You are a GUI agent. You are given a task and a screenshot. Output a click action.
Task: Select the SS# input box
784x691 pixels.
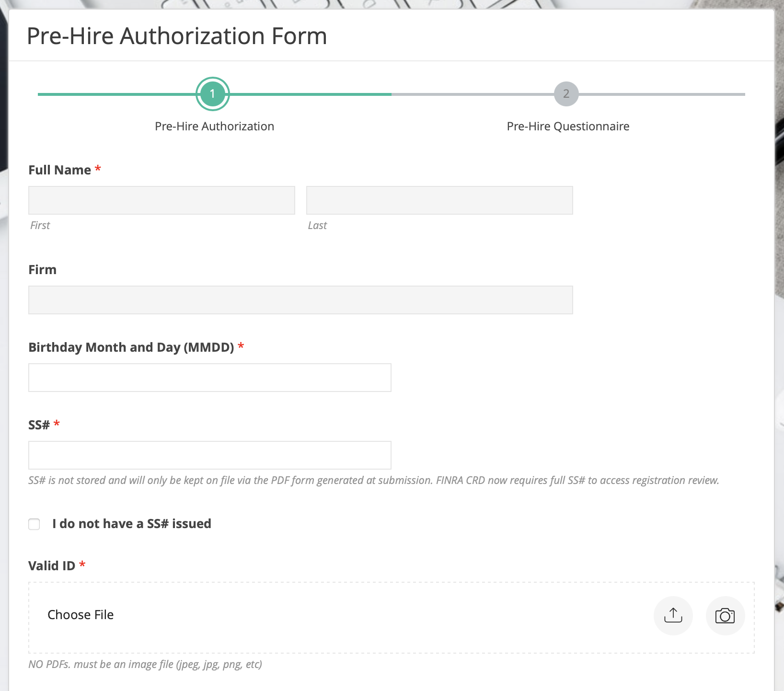[209, 455]
